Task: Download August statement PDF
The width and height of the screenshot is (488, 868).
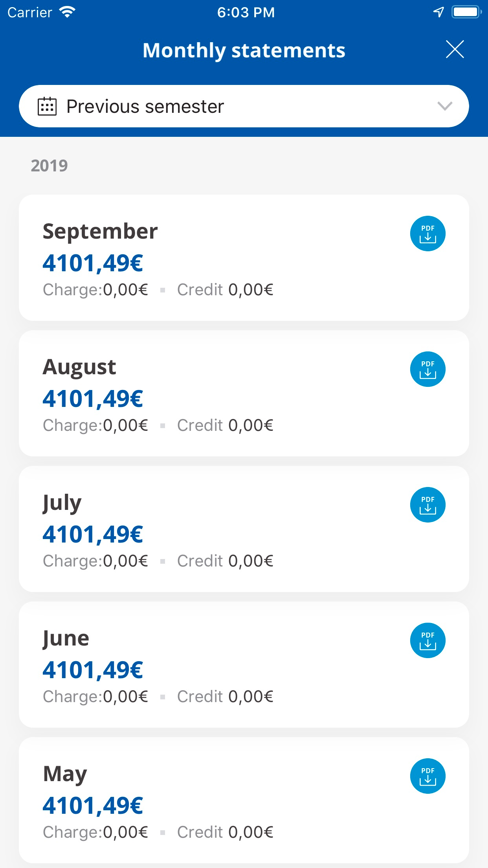Action: coord(427,369)
